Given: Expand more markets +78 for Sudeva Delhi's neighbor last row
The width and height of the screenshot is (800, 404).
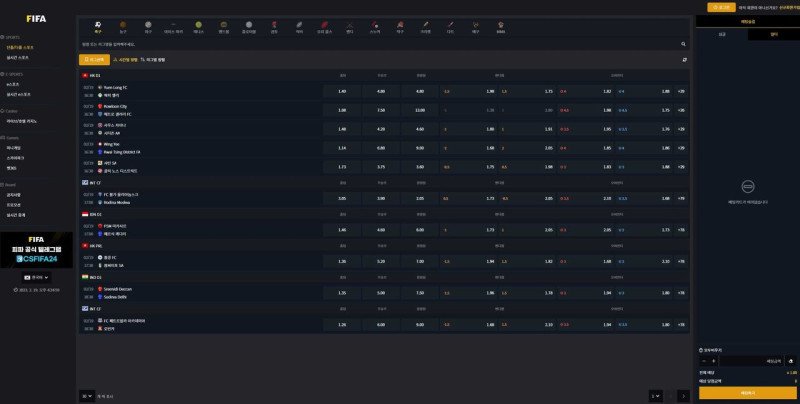Looking at the screenshot, I should [x=681, y=324].
